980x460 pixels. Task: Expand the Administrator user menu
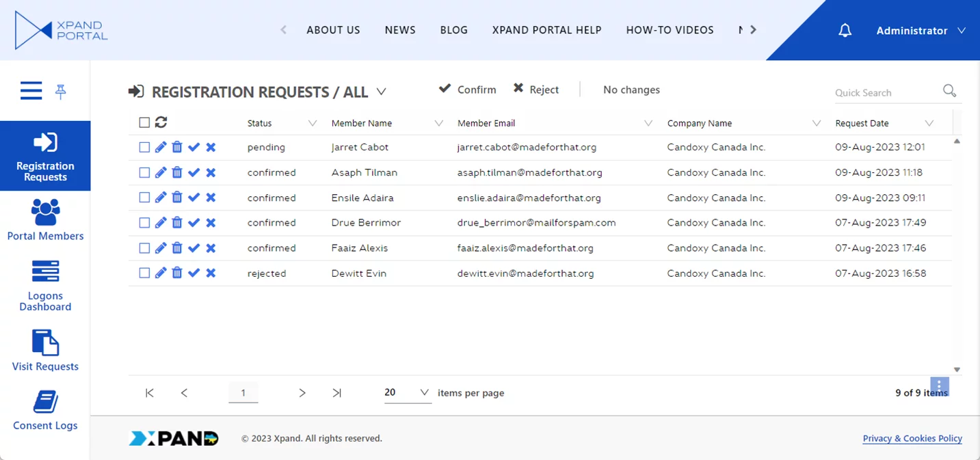point(921,31)
